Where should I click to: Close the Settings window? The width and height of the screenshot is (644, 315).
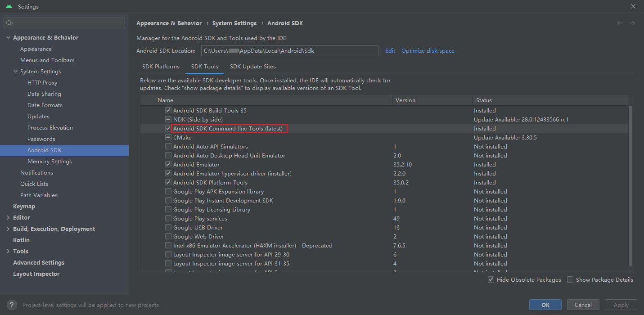(633, 6)
